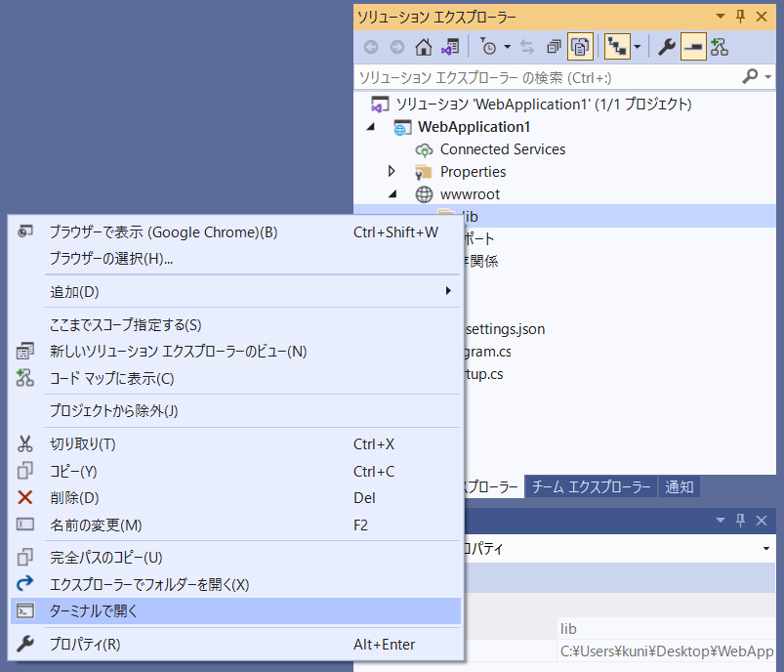
Task: Choose 新しいソリューション エクスプローラーのビュー menu item
Action: (x=235, y=352)
